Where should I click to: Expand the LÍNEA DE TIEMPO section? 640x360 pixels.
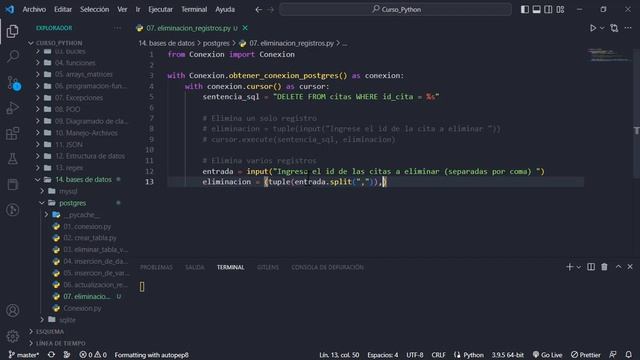point(61,343)
